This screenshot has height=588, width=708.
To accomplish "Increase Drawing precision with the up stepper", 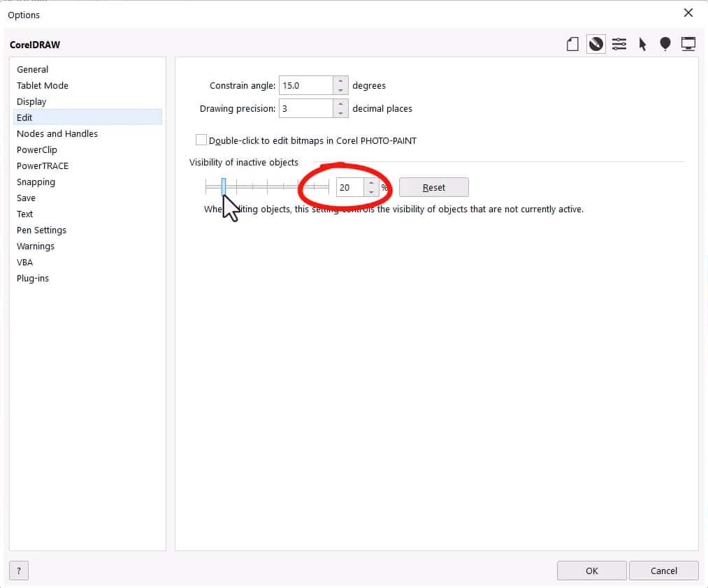I will [340, 104].
